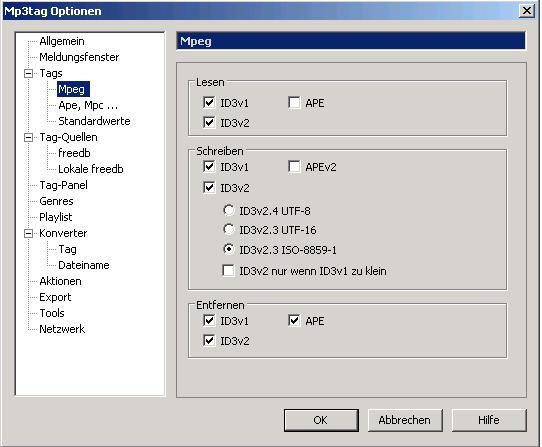Image resolution: width=542 pixels, height=447 pixels.
Task: Collapse the Tags tree node
Action: [x=29, y=73]
